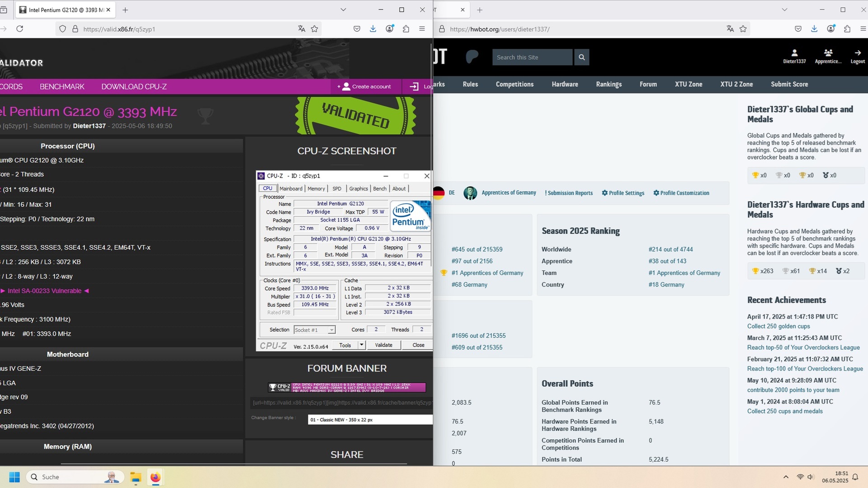The image size is (868, 488).
Task: Open File Explorer from taskbar
Action: pos(136,477)
